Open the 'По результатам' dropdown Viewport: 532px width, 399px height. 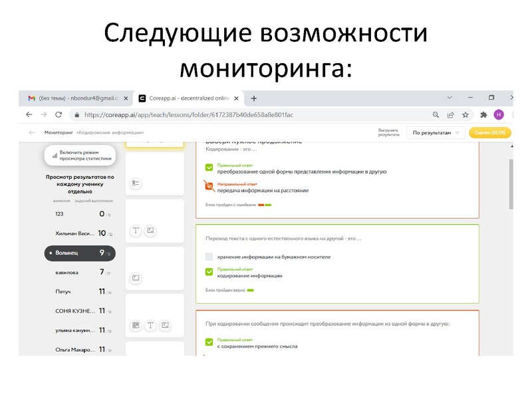(x=435, y=132)
